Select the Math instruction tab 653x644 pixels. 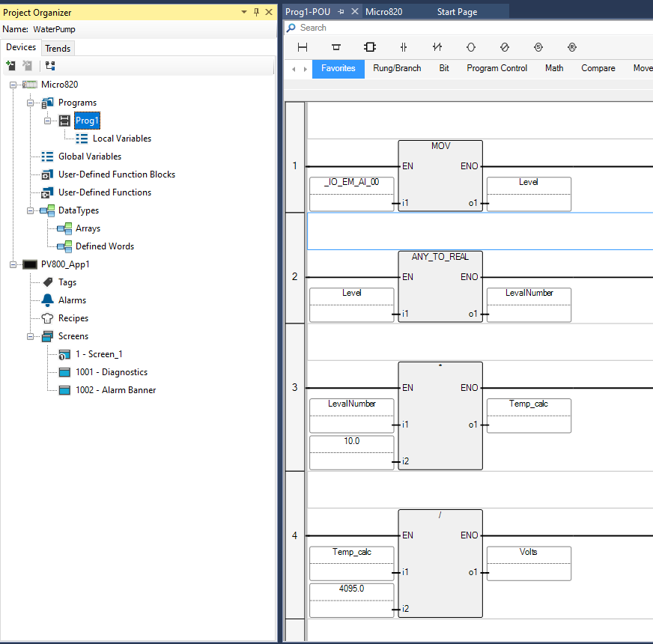(x=554, y=68)
